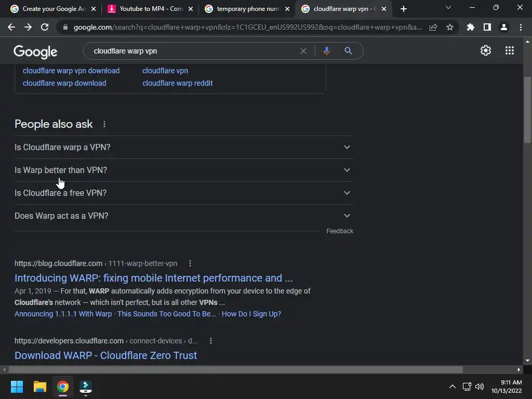Expand "Is Cloudflare warp a VPN?"
Viewport: 532px width, 399px height.
(x=184, y=147)
